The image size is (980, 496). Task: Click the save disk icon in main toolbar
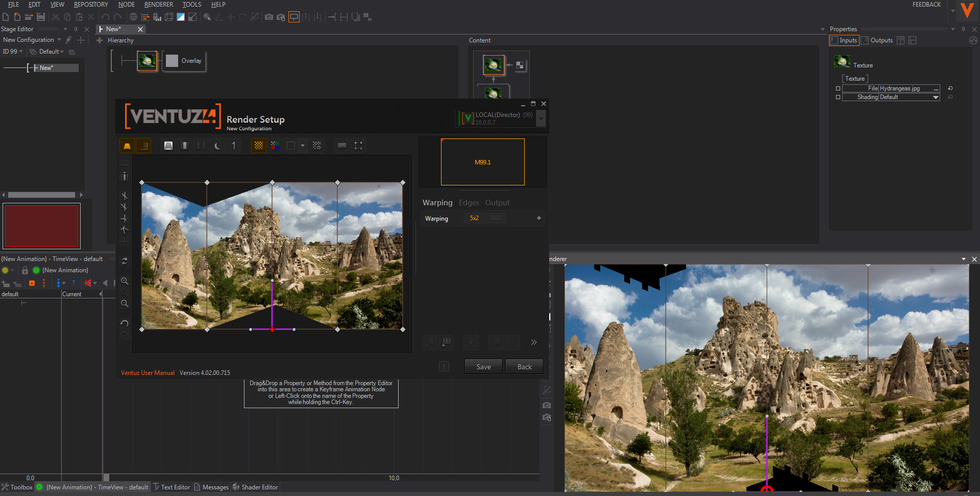click(41, 17)
